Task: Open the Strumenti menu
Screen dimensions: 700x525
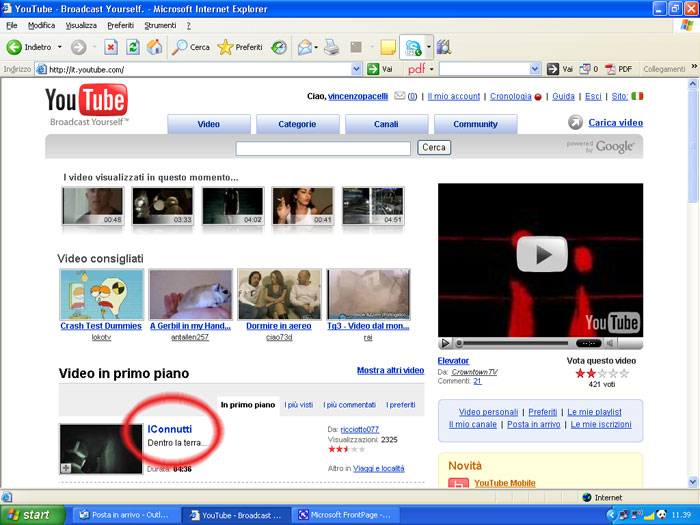Action: [x=160, y=25]
